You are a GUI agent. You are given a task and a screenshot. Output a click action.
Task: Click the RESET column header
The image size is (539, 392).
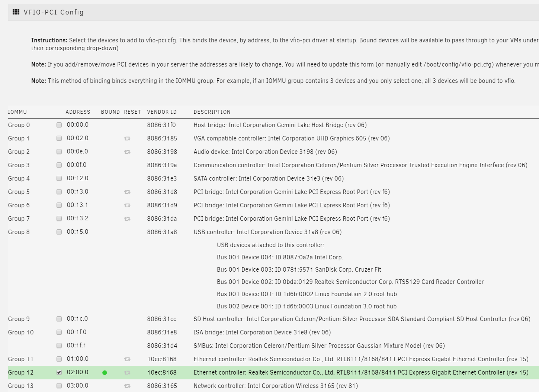pyautogui.click(x=132, y=112)
